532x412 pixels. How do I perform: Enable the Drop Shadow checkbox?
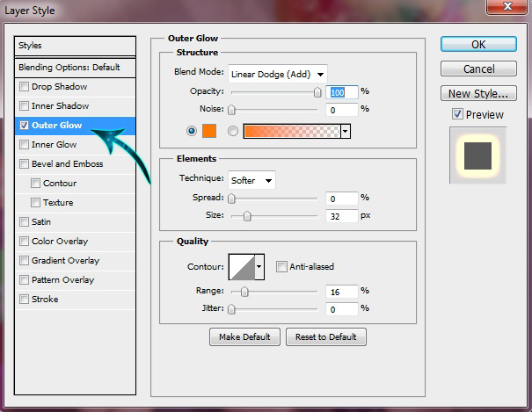(24, 86)
